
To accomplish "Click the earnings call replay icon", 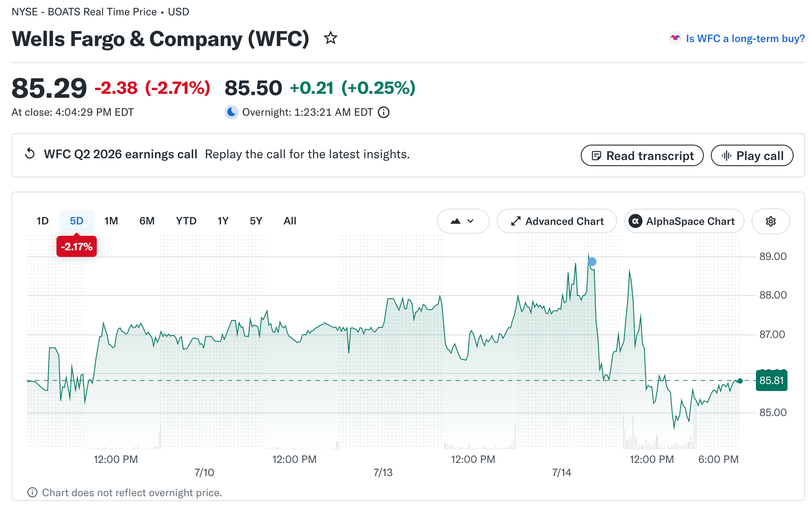I will click(x=30, y=154).
